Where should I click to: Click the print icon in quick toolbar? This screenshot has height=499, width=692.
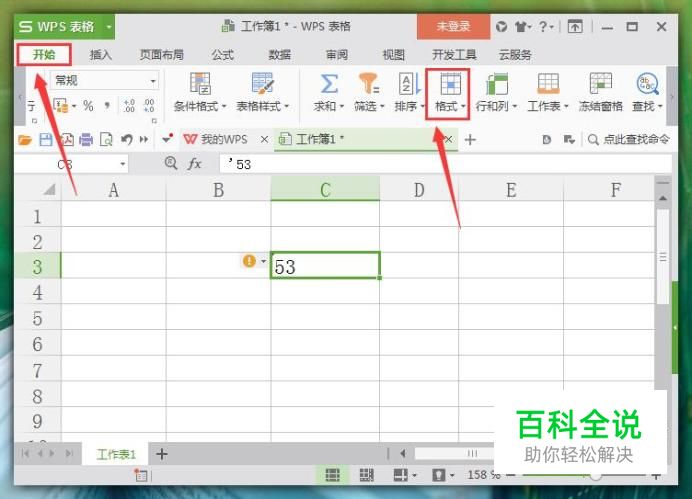86,140
